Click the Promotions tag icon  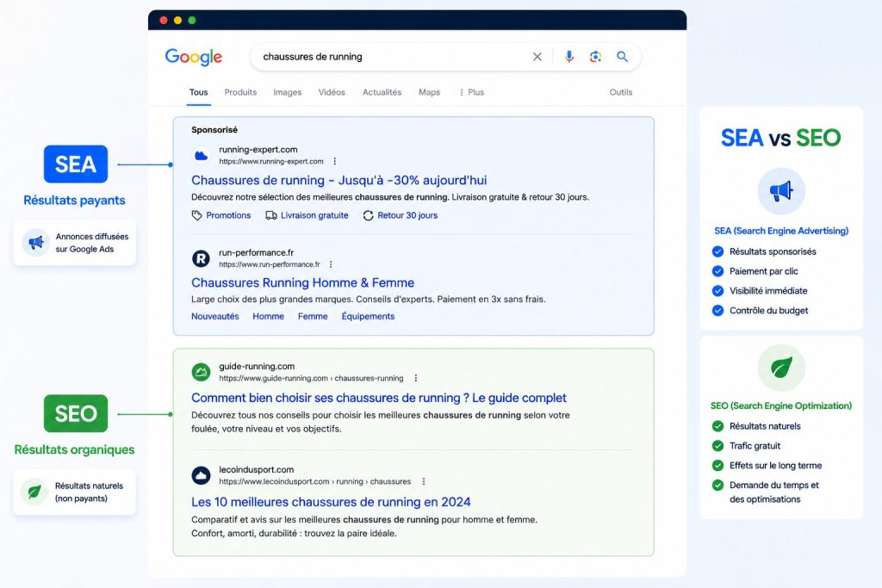(196, 215)
